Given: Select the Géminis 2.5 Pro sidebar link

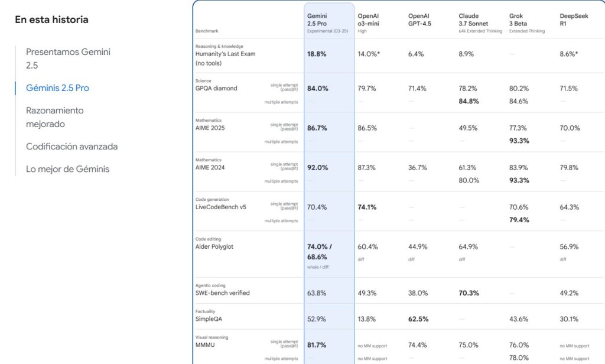Looking at the screenshot, I should point(57,88).
